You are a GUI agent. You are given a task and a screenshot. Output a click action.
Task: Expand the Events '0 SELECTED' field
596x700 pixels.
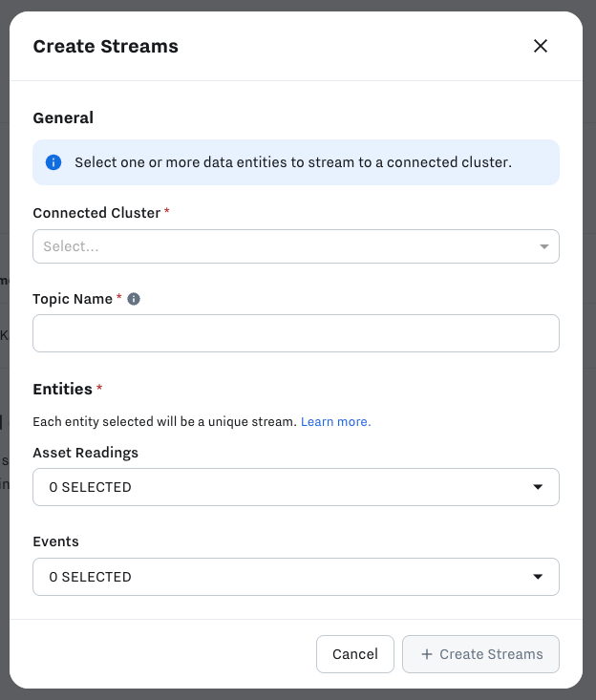coord(287,577)
